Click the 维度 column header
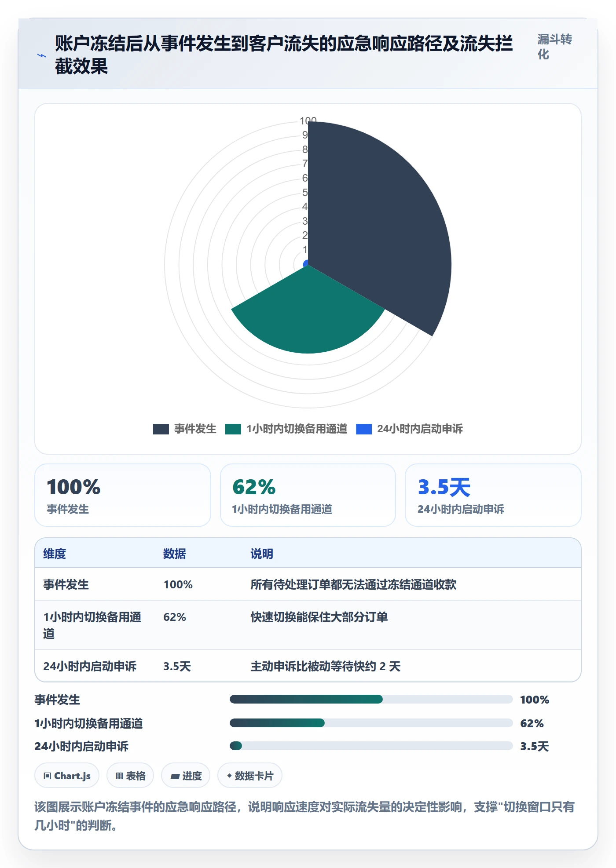 pos(55,554)
